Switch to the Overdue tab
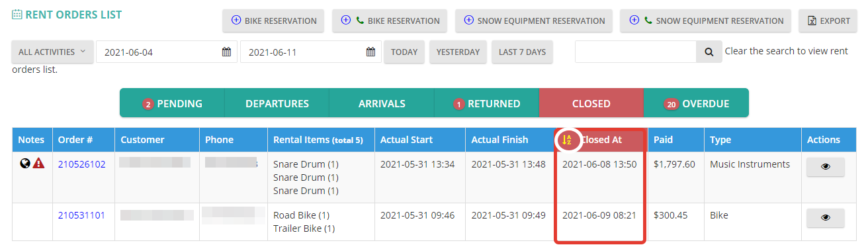This screenshot has width=868, height=249. tap(697, 103)
